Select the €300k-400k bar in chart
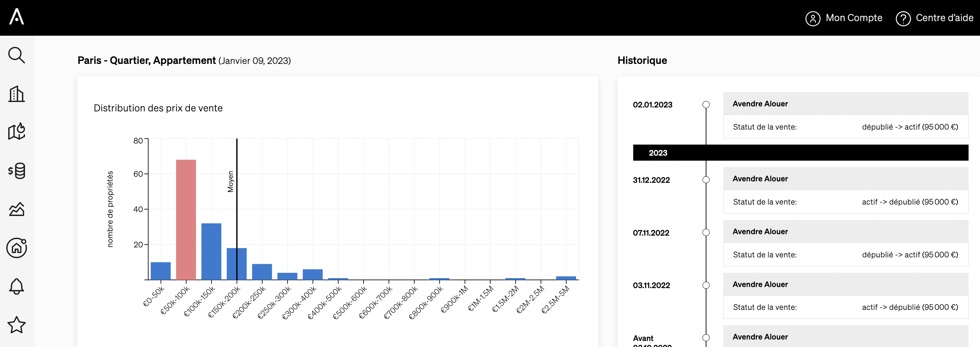This screenshot has width=980, height=347. click(313, 274)
